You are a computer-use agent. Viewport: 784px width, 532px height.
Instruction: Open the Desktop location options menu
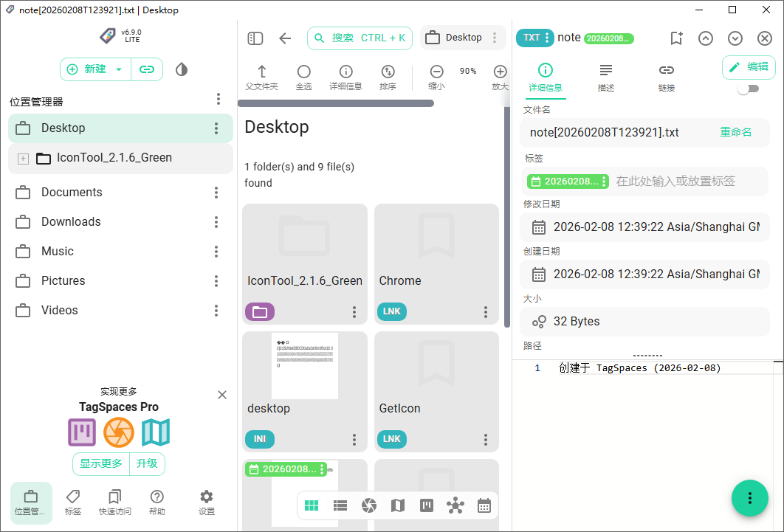tap(216, 128)
